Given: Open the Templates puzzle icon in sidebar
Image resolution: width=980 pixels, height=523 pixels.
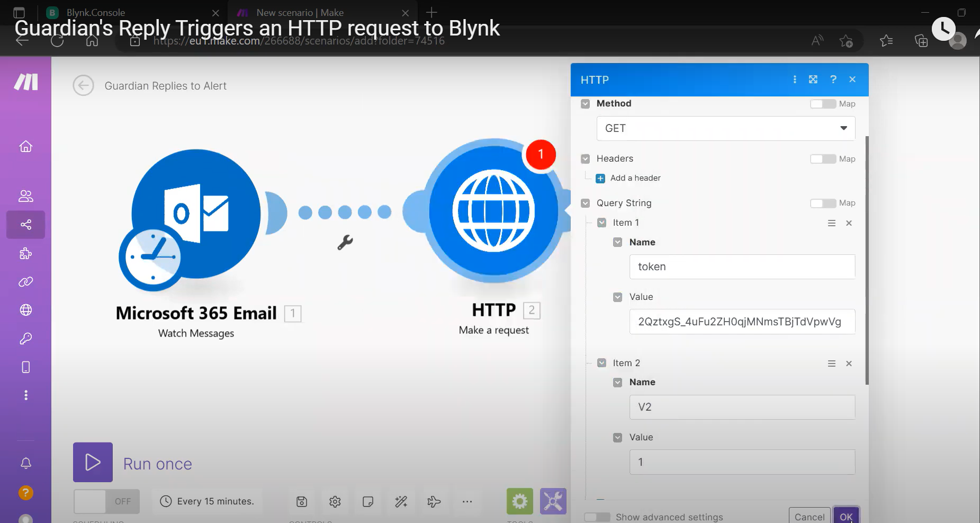Looking at the screenshot, I should tap(25, 253).
